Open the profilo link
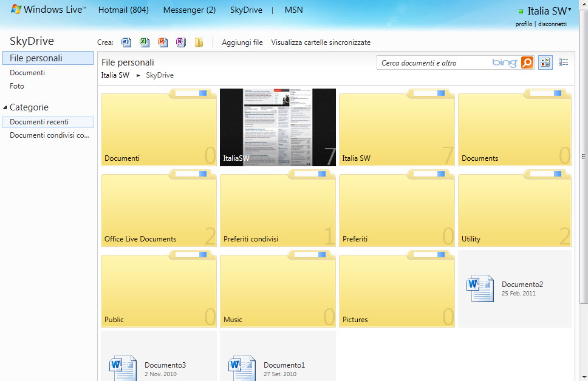The height and width of the screenshot is (381, 588). pyautogui.click(x=524, y=24)
